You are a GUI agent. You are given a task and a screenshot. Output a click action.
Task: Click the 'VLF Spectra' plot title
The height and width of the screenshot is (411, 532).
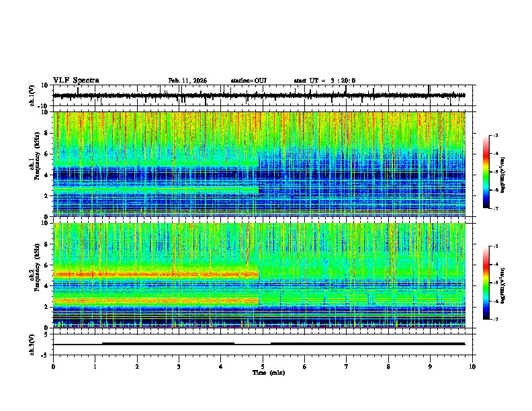(76, 81)
